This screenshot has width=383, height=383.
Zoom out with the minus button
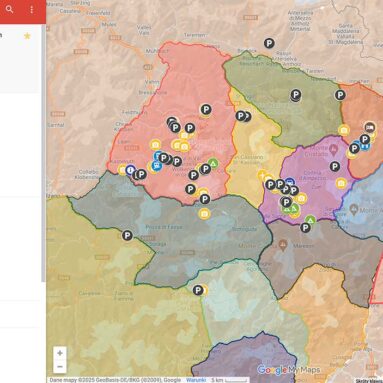[x=60, y=367]
